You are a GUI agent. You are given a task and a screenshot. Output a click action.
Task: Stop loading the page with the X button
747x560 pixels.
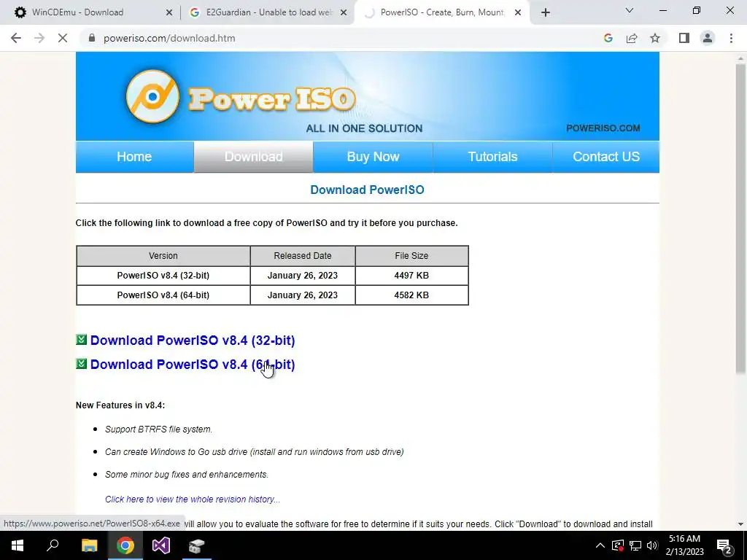[x=63, y=38]
